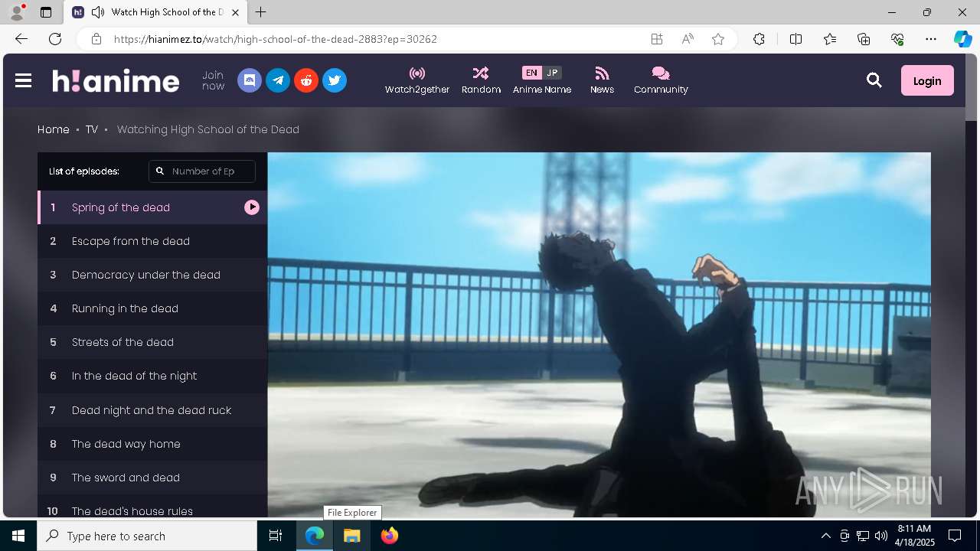The image size is (980, 551).
Task: Open Edge Settings and more menu
Action: pos(931,39)
